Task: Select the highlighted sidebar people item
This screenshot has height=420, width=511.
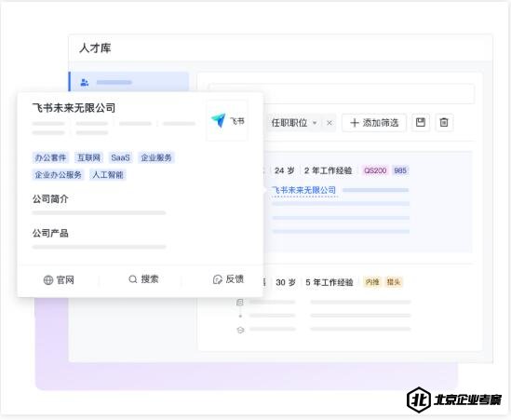Action: 128,82
